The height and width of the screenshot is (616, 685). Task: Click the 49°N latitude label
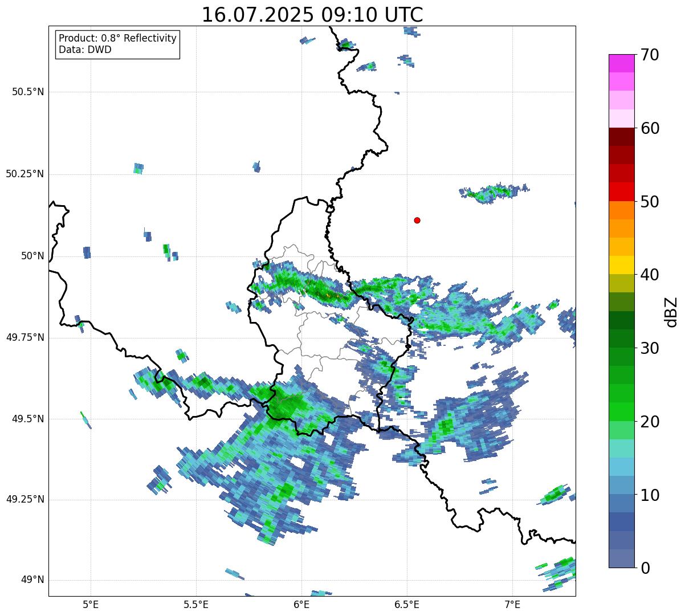(32, 580)
